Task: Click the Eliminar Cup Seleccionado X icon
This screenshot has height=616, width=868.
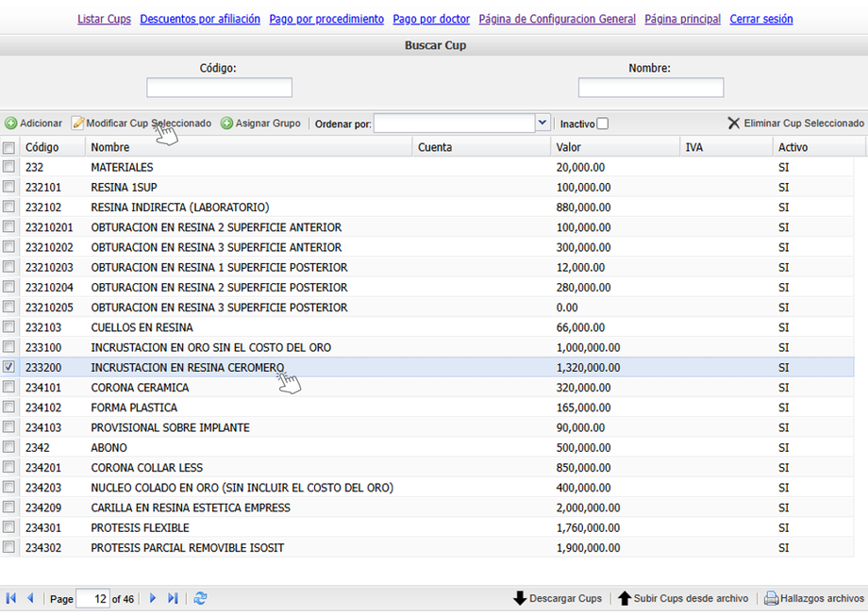Action: [733, 124]
